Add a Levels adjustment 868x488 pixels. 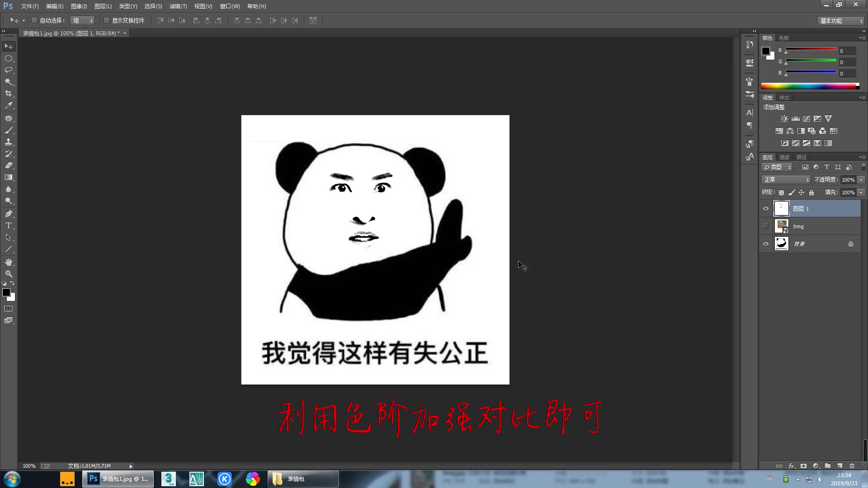click(x=796, y=119)
